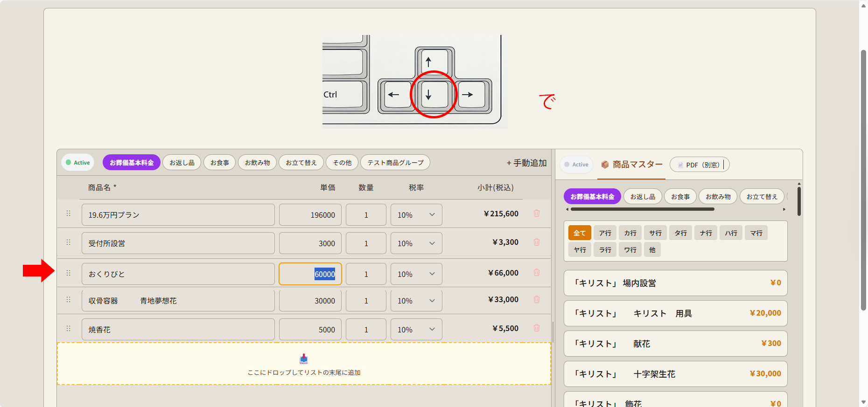The width and height of the screenshot is (868, 407).
Task: Click the product master vertical scrollbar
Action: (799, 201)
